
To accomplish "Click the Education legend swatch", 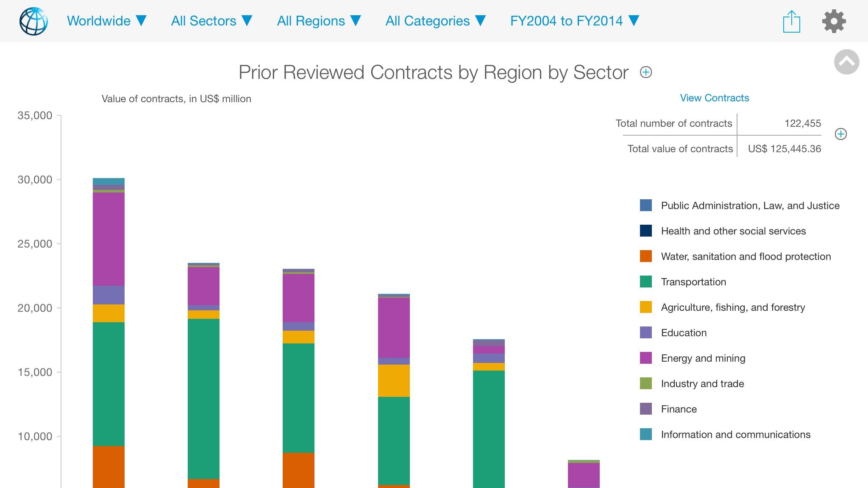I will coord(645,333).
